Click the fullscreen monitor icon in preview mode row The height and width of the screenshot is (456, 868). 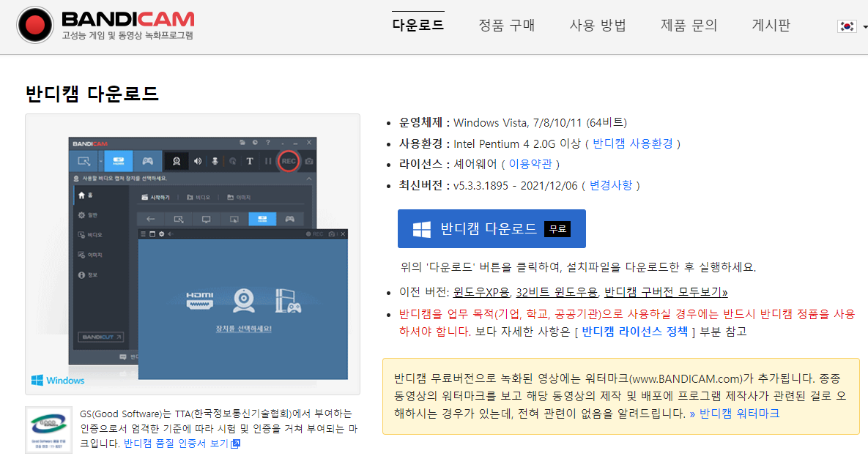(207, 219)
